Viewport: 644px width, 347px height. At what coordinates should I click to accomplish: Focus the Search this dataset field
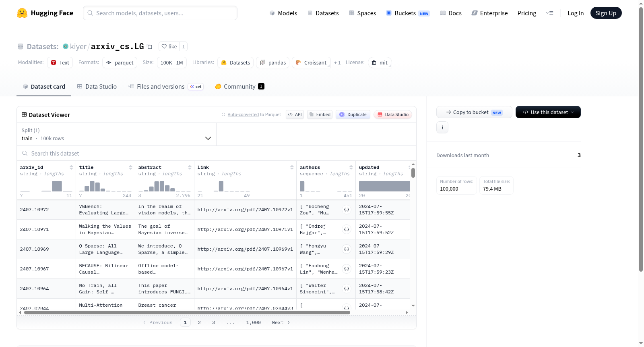(x=217, y=153)
